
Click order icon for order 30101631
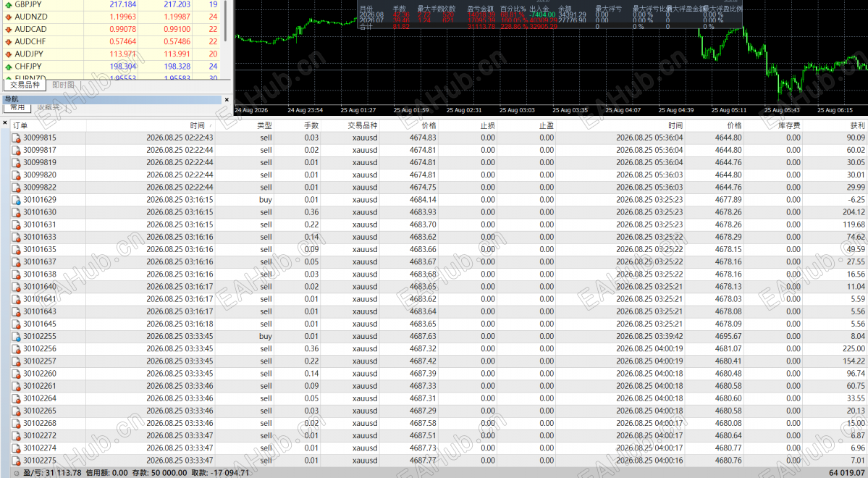pos(17,225)
